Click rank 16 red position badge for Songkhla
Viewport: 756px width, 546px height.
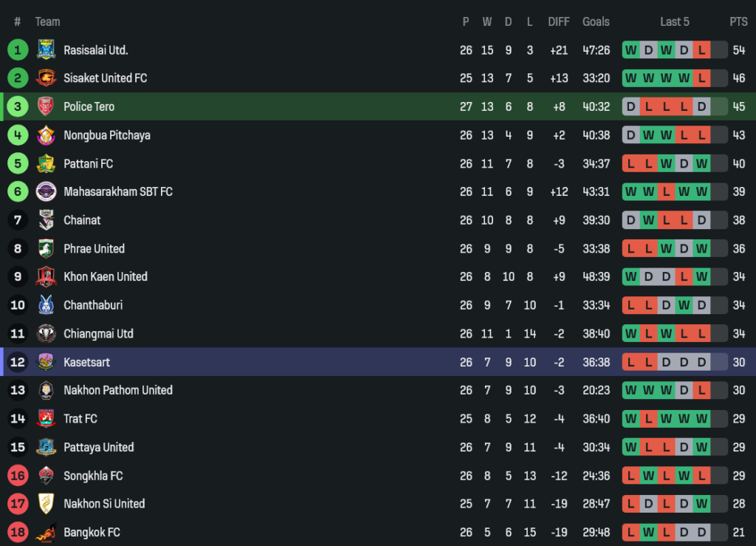(x=18, y=476)
